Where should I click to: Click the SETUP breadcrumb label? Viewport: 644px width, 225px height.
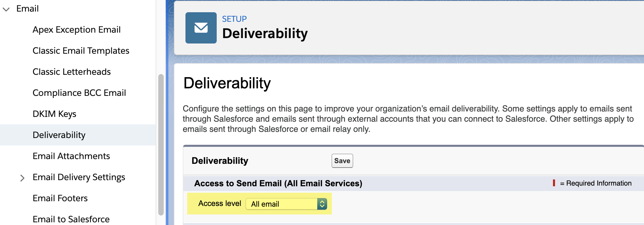(x=234, y=19)
